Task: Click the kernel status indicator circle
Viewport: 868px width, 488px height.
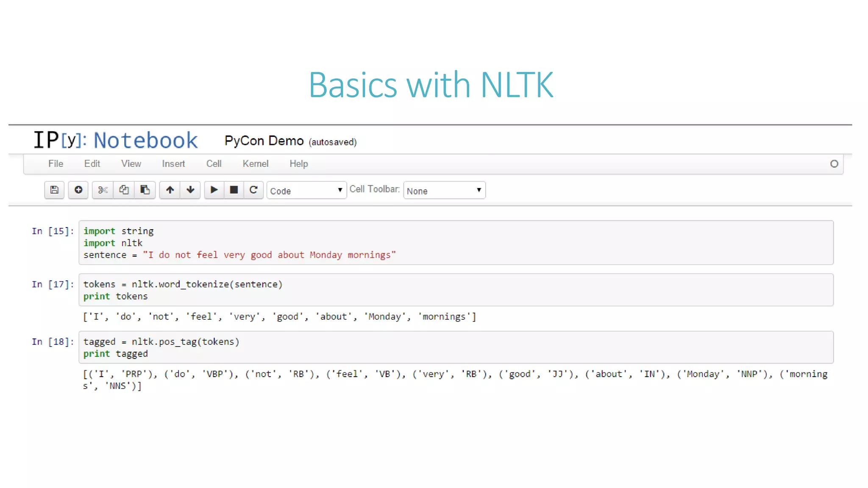Action: [834, 164]
